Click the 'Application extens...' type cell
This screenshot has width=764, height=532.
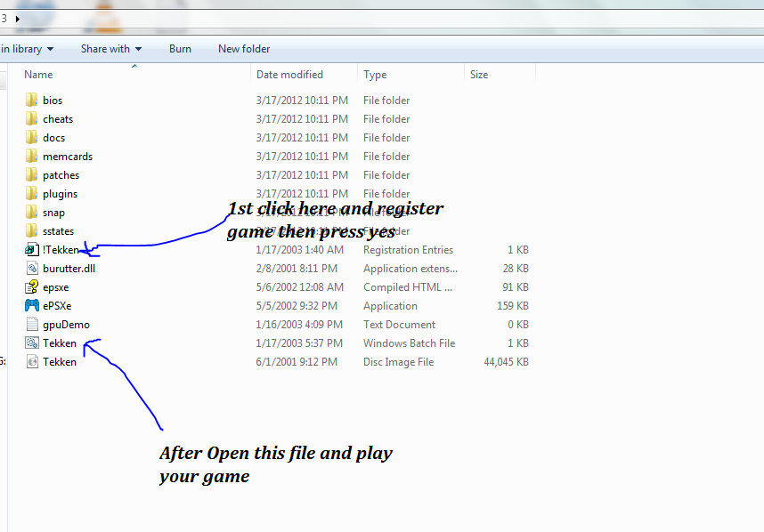410,268
